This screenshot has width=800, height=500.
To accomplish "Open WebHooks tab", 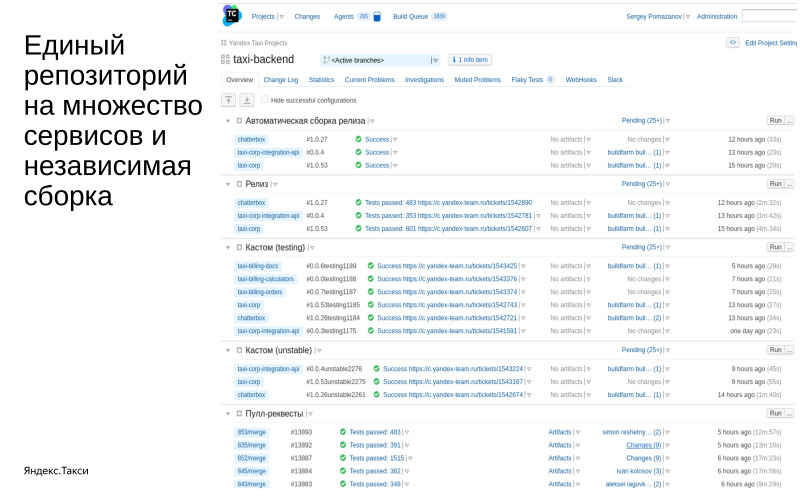I will [581, 80].
